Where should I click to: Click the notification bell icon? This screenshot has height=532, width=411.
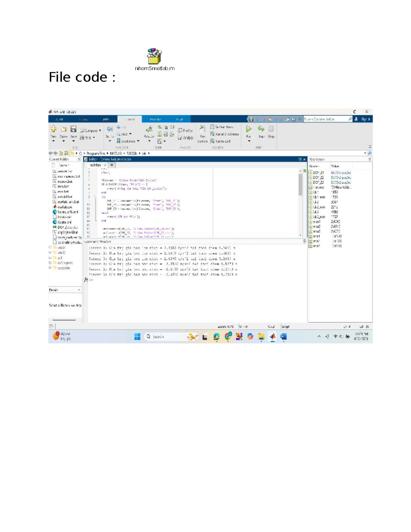click(356, 119)
